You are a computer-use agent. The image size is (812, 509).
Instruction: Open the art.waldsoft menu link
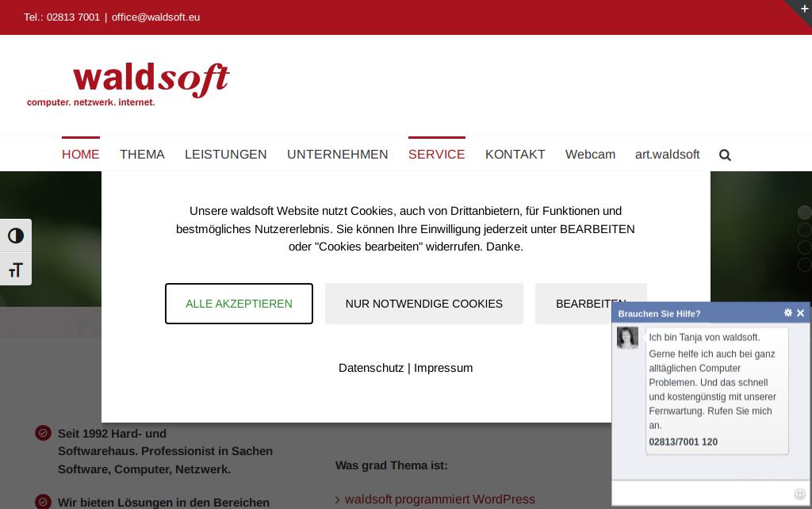pos(668,155)
